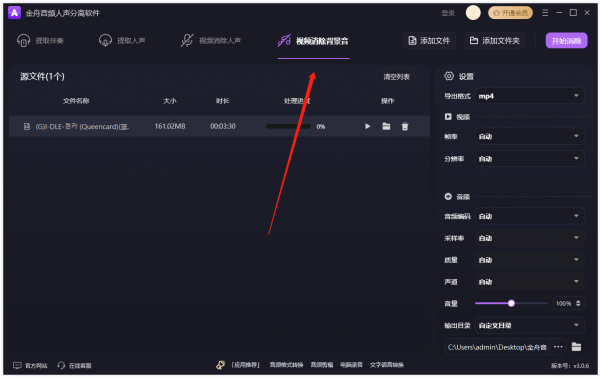Click the settings gear icon next to 设置
The height and width of the screenshot is (378, 601).
[449, 76]
